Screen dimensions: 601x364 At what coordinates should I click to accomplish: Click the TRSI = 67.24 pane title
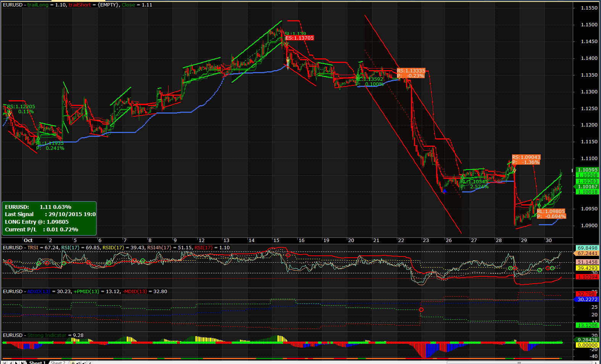click(x=43, y=248)
